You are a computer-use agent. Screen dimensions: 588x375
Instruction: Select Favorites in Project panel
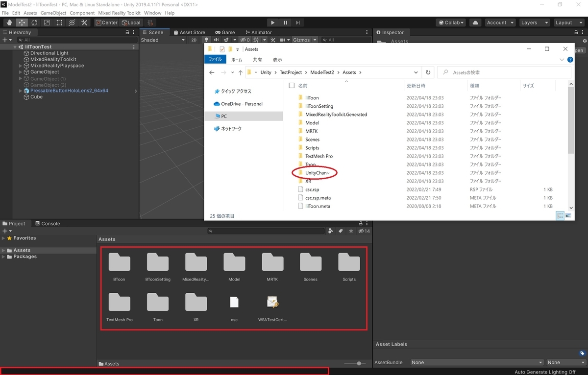point(24,238)
